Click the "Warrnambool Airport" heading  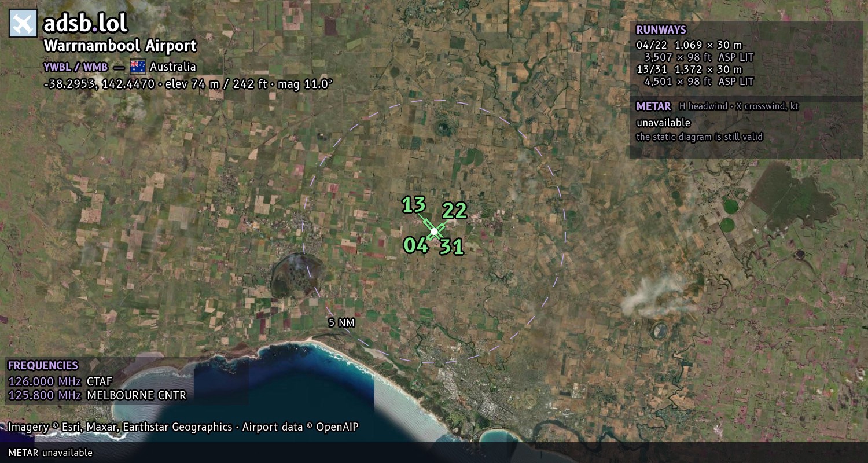pyautogui.click(x=120, y=46)
